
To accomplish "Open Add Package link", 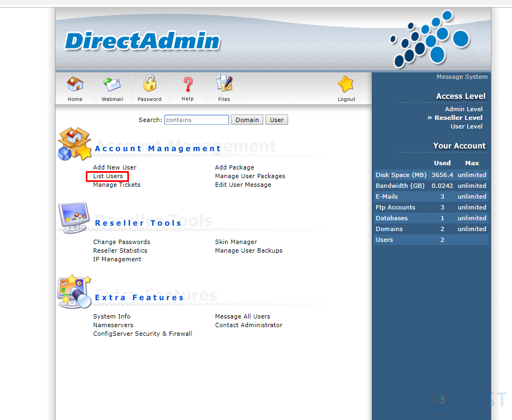I will pyautogui.click(x=235, y=167).
